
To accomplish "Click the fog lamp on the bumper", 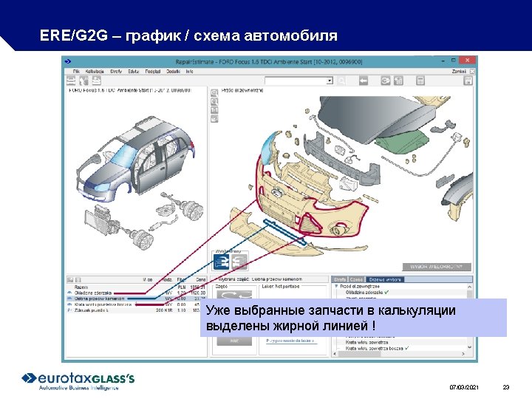I will click(x=339, y=230).
